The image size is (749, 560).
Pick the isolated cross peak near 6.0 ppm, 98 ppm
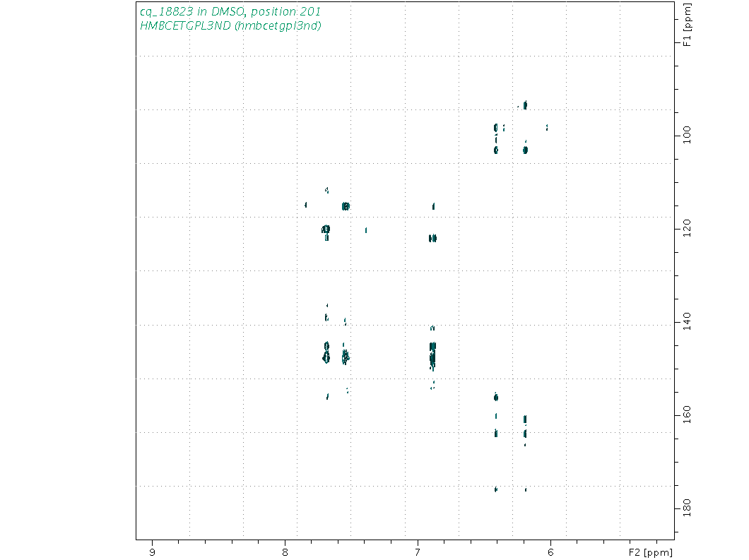click(547, 128)
